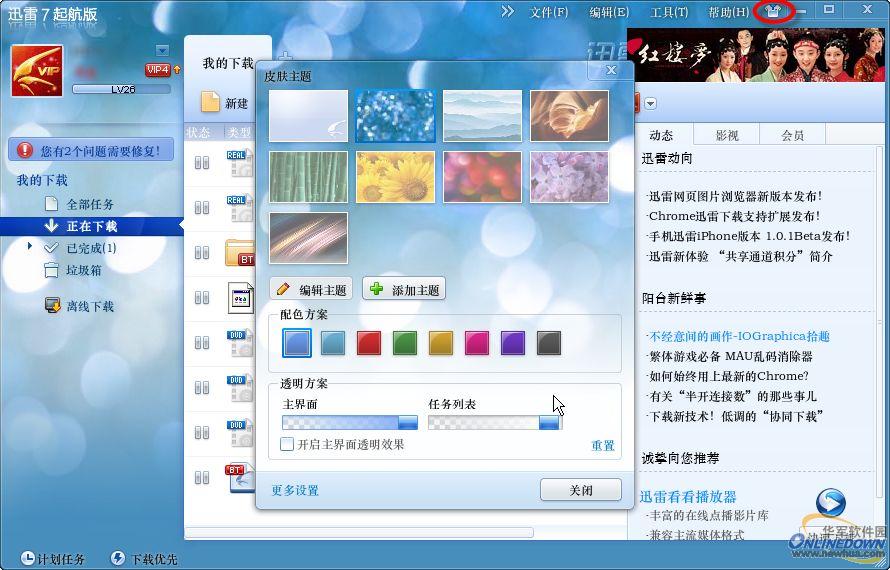This screenshot has width=890, height=570.
Task: Click the 重置 reset link
Action: click(x=603, y=446)
